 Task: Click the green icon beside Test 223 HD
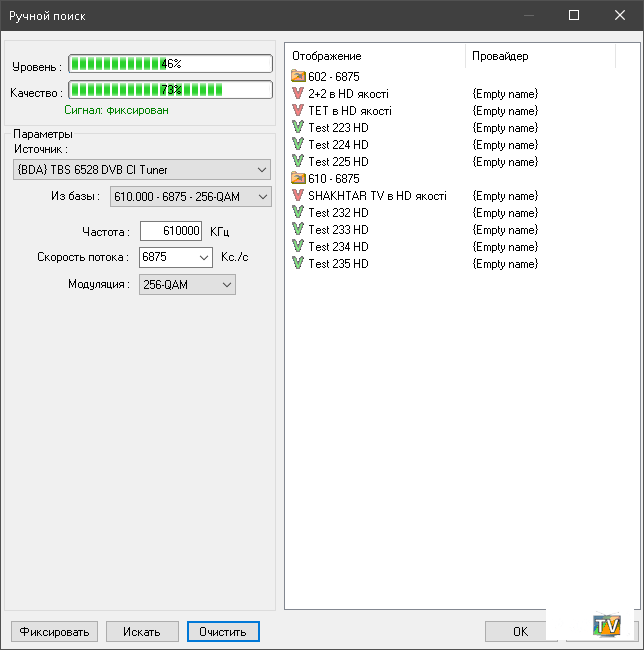coord(298,128)
